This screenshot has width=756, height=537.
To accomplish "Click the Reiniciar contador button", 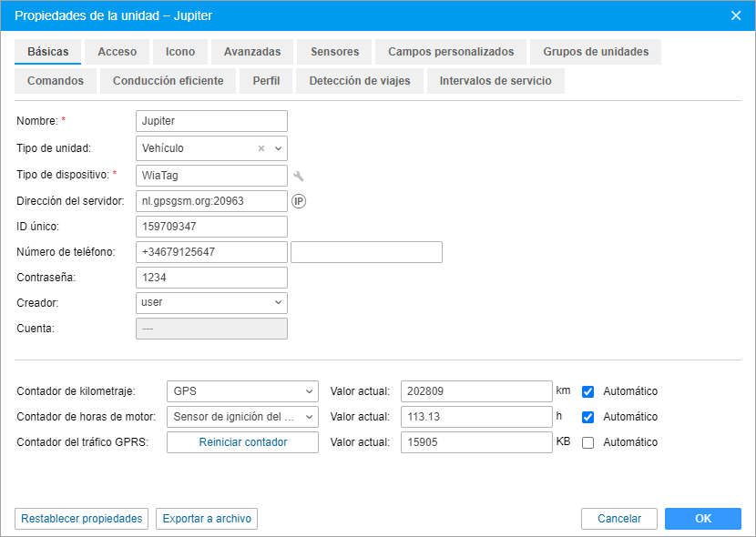I will [243, 442].
